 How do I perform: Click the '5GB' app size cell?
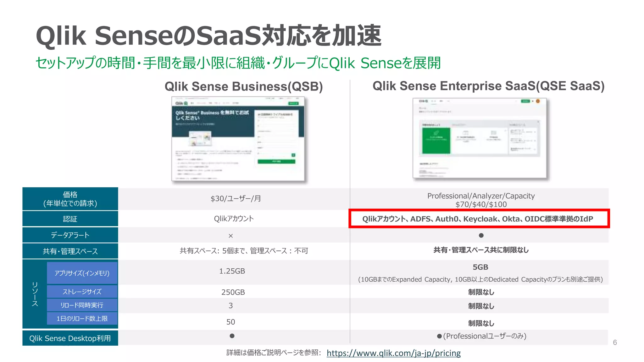[x=480, y=267]
